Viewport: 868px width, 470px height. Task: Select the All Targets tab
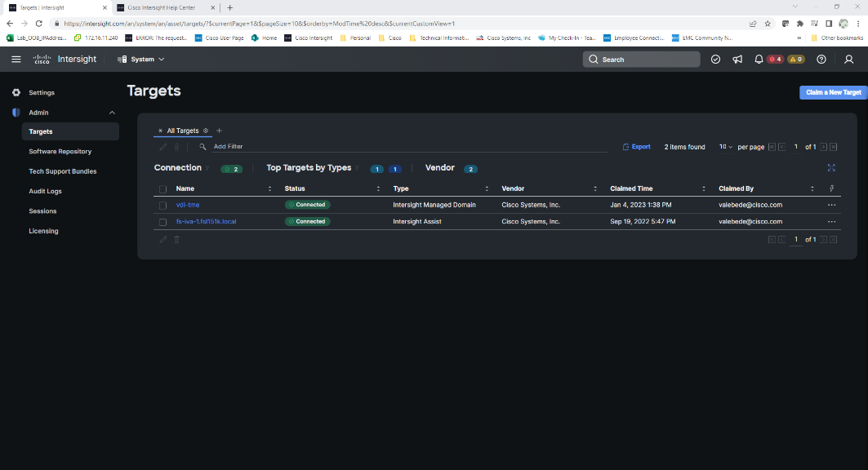(x=183, y=131)
